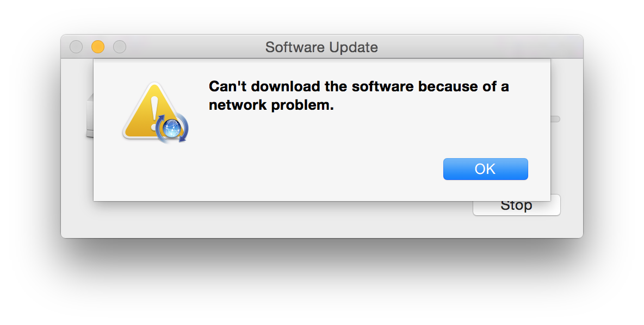Click the partially hidden Stop button
644x325 pixels.
pos(517,208)
